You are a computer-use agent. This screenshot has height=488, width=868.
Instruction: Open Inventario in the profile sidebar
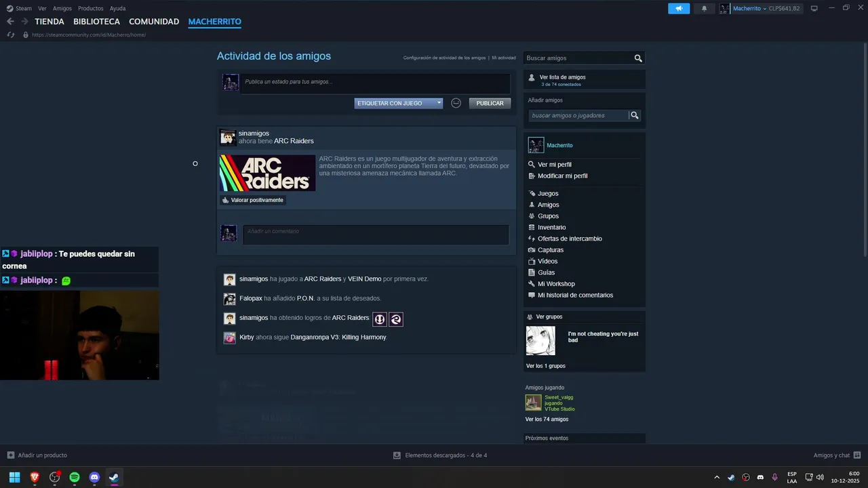551,228
